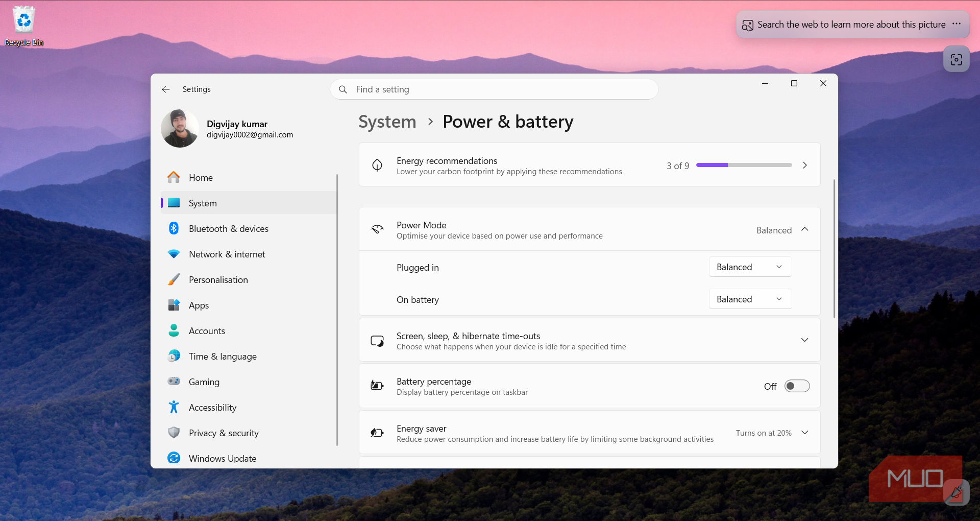Click the Accessibility figure icon
The width and height of the screenshot is (980, 521).
coord(174,407)
